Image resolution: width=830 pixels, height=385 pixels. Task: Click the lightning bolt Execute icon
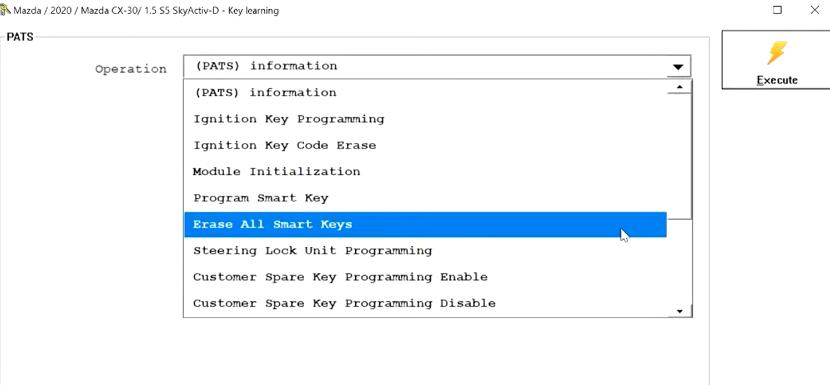[777, 53]
